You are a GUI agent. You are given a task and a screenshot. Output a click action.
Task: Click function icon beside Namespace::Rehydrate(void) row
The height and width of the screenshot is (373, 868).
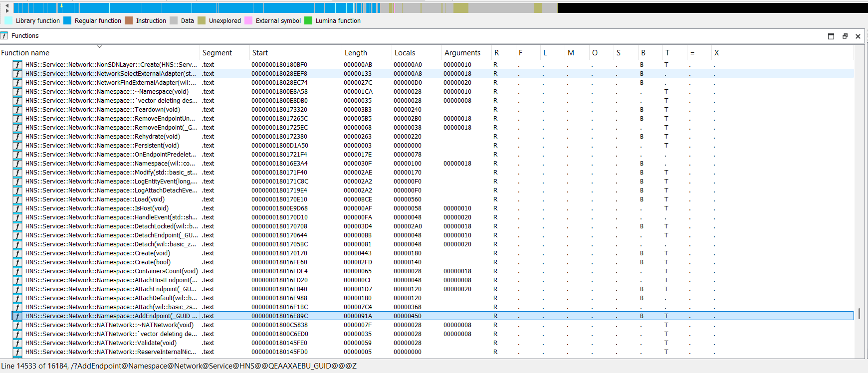pos(17,137)
